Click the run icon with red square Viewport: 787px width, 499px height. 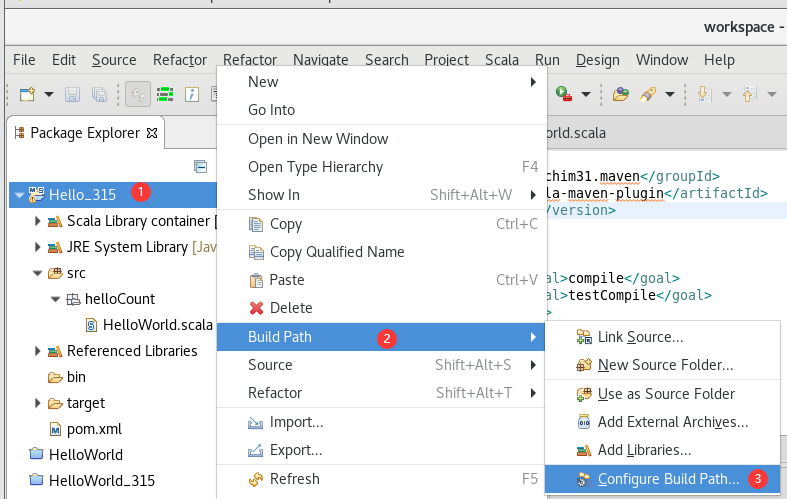click(x=564, y=94)
